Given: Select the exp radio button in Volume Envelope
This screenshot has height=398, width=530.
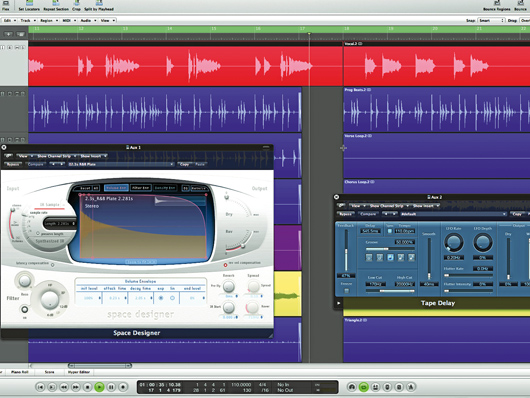Looking at the screenshot, I should tap(161, 298).
